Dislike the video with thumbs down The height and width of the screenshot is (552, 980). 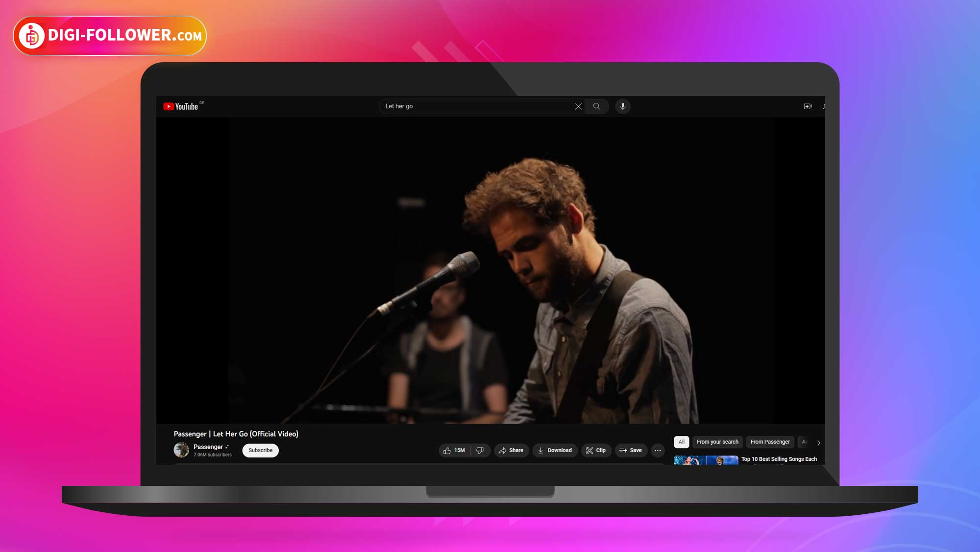tap(480, 451)
